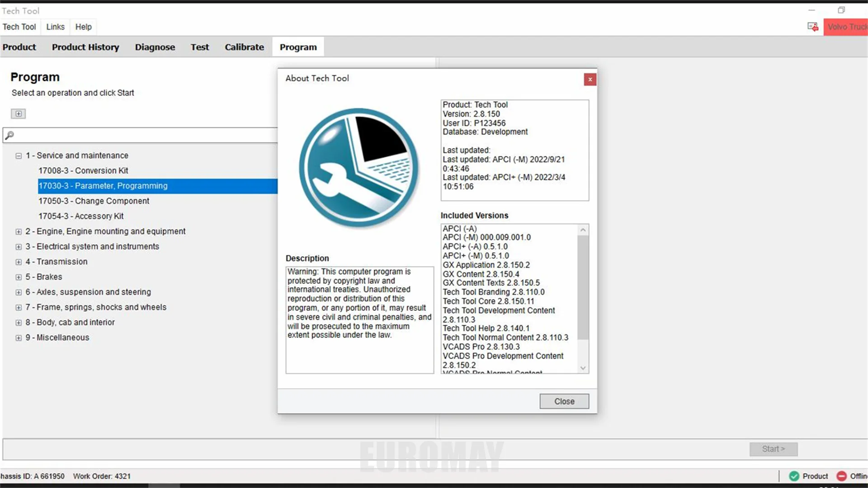Select the 17050-3 Change Component operation

[x=94, y=201]
